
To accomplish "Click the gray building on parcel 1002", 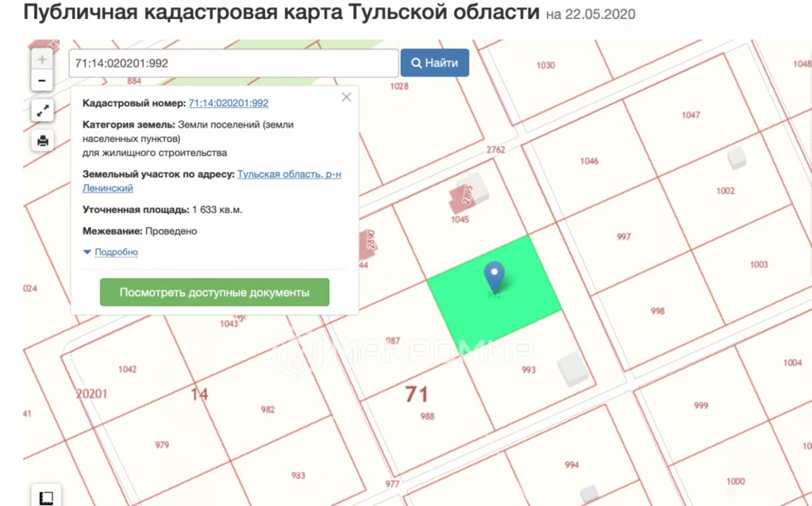I will click(x=737, y=157).
